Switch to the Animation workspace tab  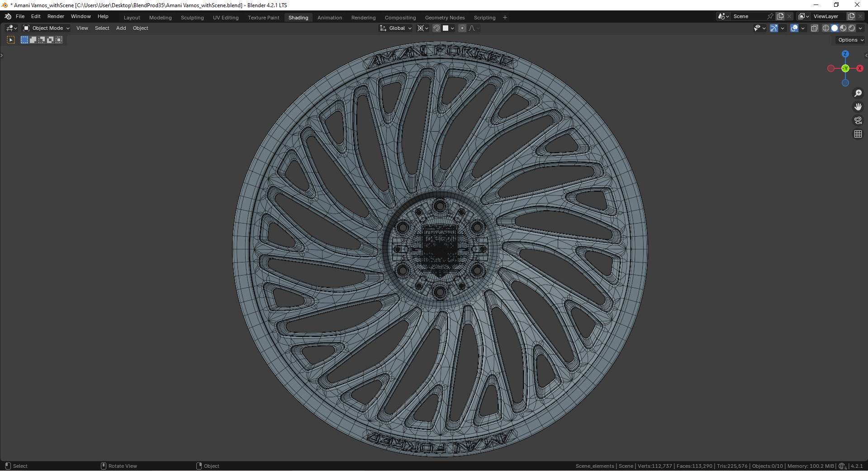tap(330, 18)
